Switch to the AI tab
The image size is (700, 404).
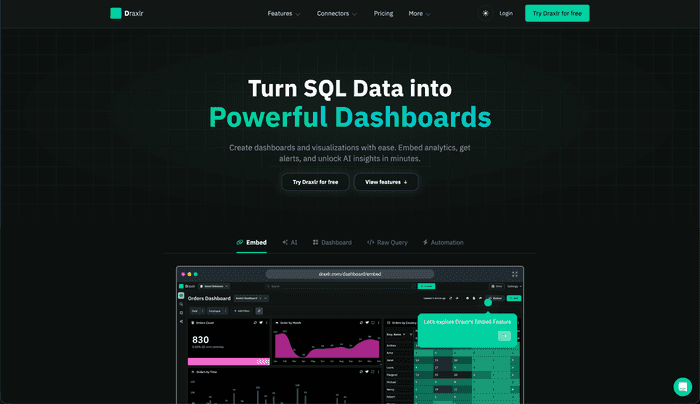tap(290, 242)
